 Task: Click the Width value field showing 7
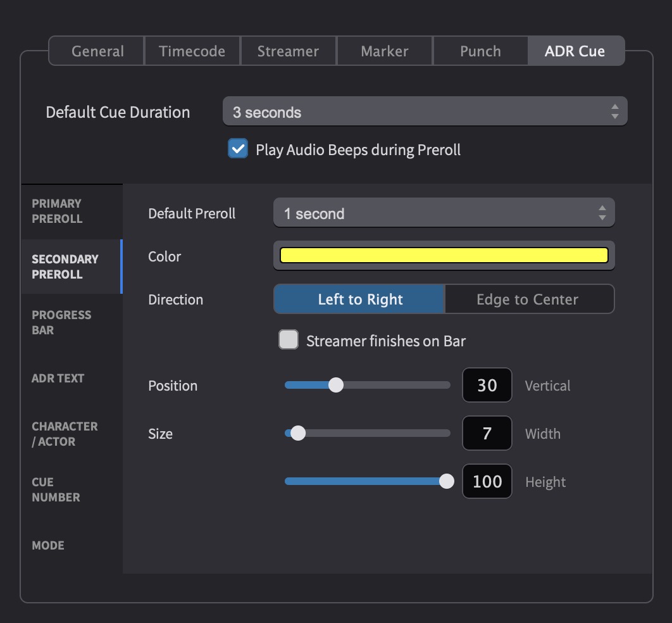[x=487, y=433]
